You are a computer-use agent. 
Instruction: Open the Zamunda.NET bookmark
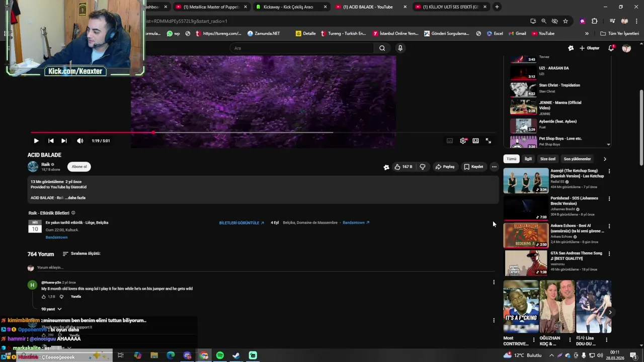point(264,34)
